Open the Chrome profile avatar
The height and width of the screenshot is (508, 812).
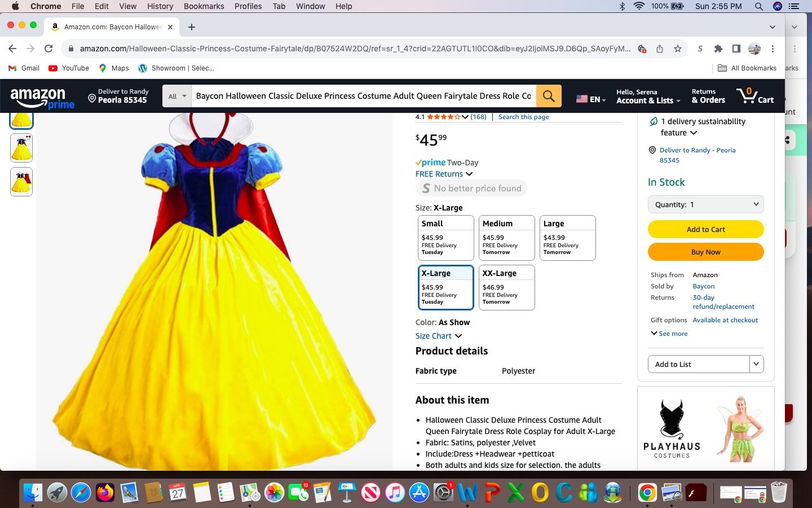pyautogui.click(x=754, y=49)
